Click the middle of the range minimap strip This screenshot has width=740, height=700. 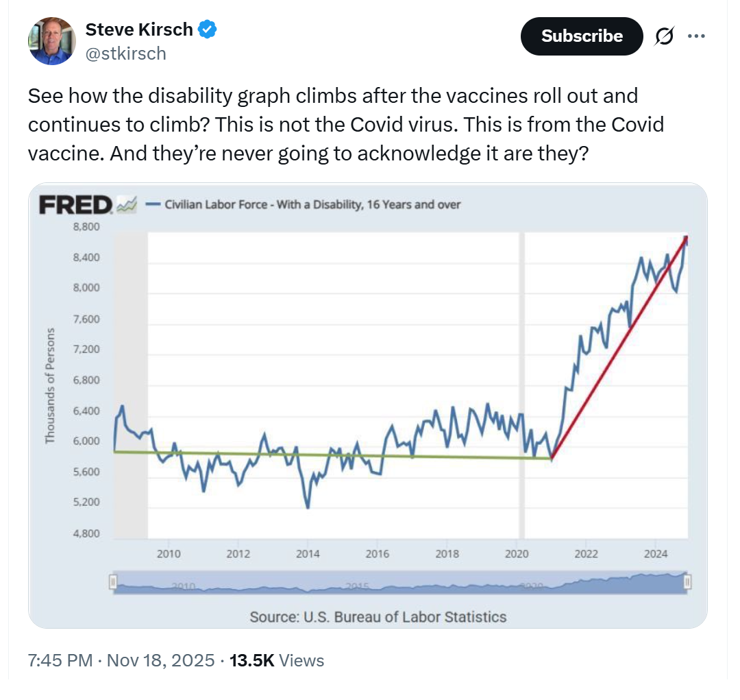pyautogui.click(x=400, y=583)
